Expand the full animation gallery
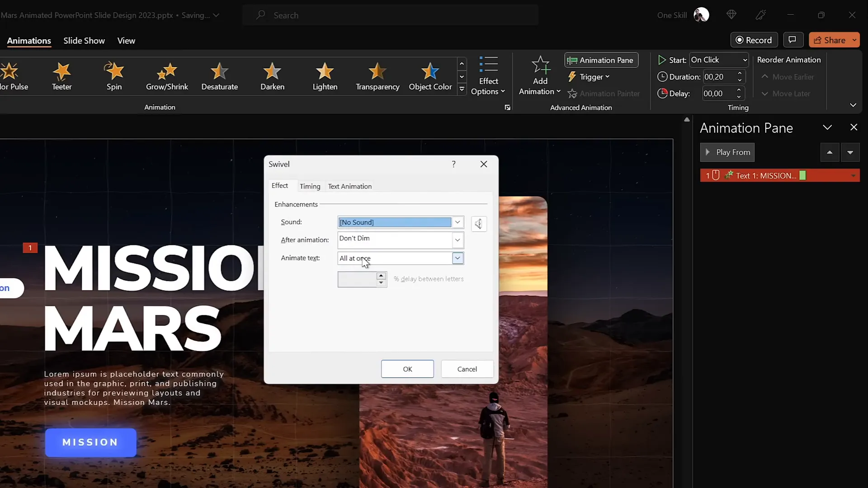The height and width of the screenshot is (488, 868). [462, 89]
